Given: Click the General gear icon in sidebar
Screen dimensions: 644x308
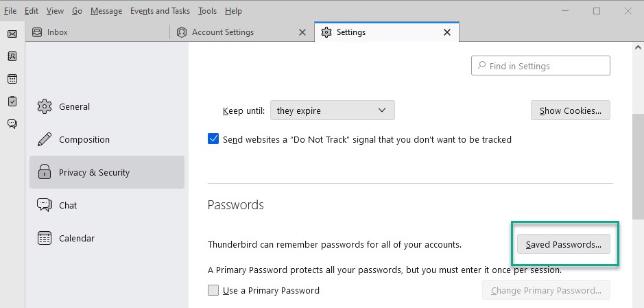Looking at the screenshot, I should [45, 106].
